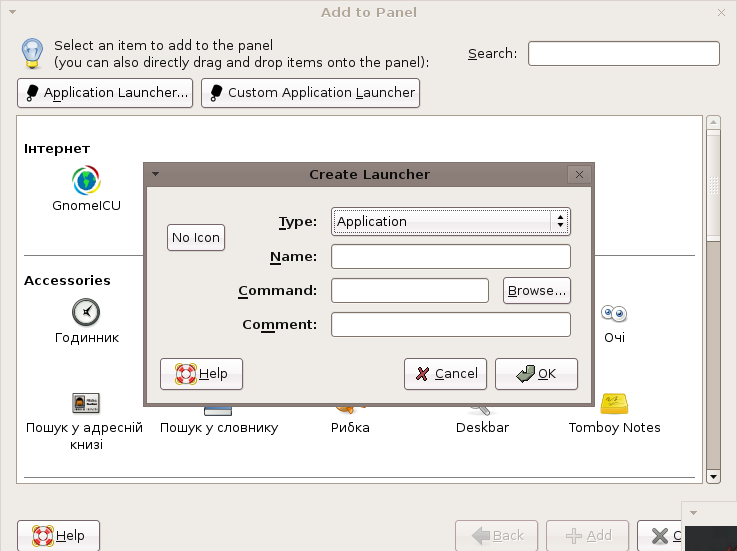Open Help in the Create Launcher dialog
737x551 pixels.
click(202, 374)
